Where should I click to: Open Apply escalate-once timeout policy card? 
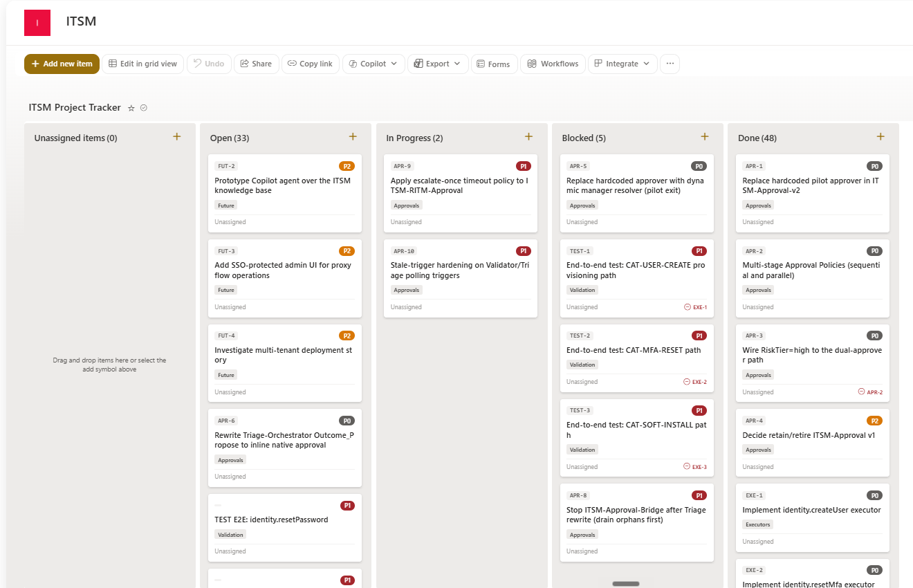(x=461, y=194)
